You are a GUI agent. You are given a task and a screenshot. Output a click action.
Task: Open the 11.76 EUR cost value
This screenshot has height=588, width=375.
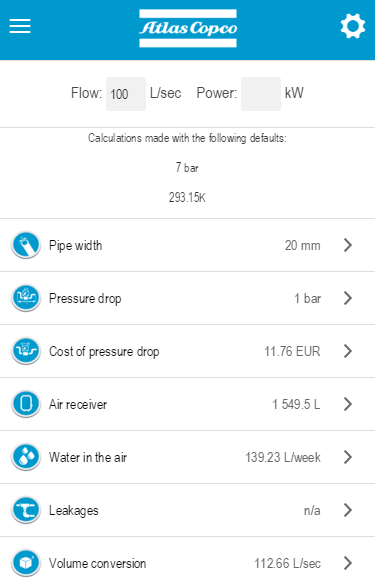pos(292,351)
